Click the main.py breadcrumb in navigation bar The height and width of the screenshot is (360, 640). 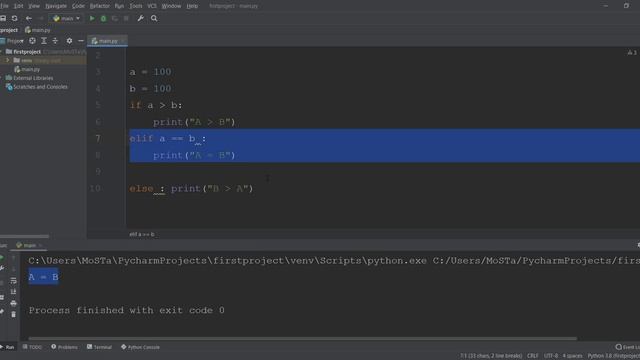[38, 30]
